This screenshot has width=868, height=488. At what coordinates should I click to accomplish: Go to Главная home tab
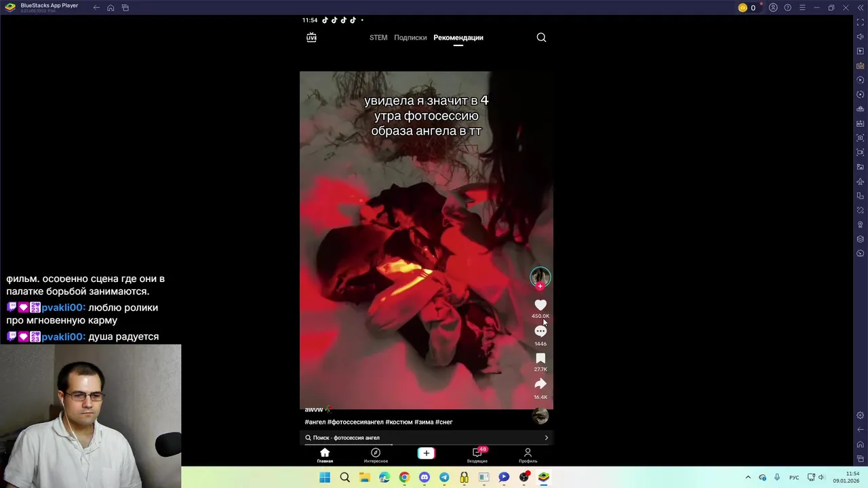coord(325,455)
